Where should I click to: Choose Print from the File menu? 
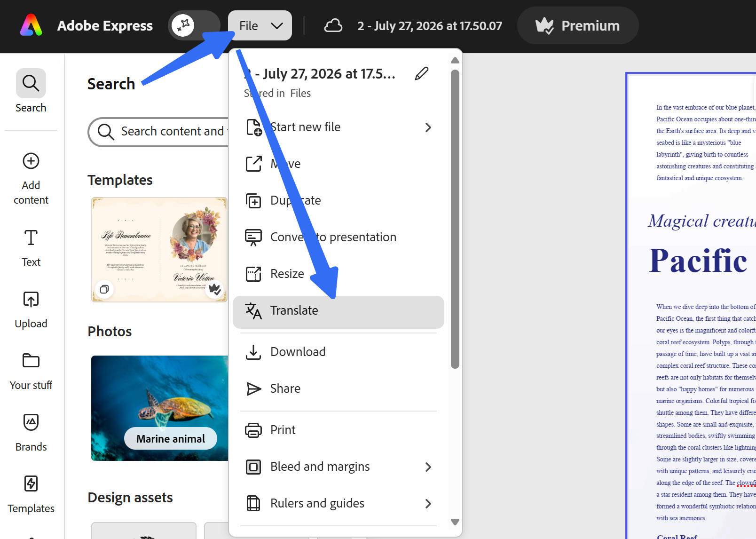pos(339,430)
